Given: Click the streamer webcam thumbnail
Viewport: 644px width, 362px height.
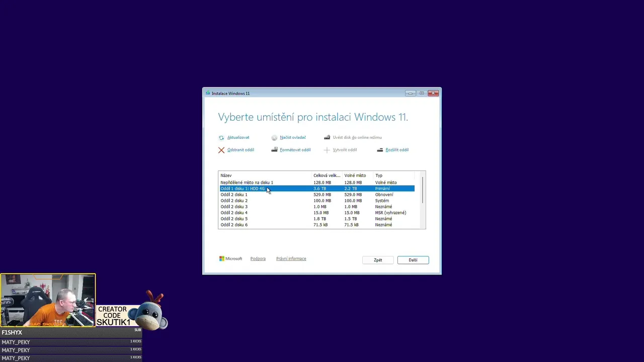Looking at the screenshot, I should click(x=48, y=300).
